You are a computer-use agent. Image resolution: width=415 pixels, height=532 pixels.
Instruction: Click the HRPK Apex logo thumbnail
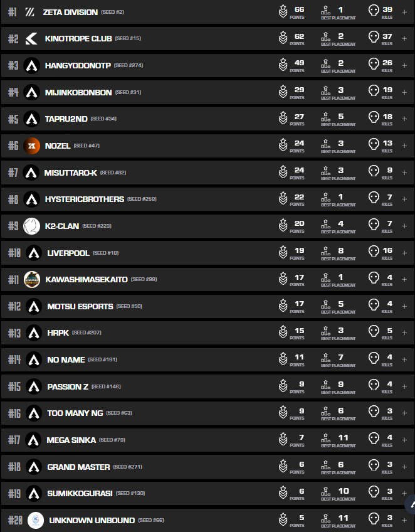34,332
